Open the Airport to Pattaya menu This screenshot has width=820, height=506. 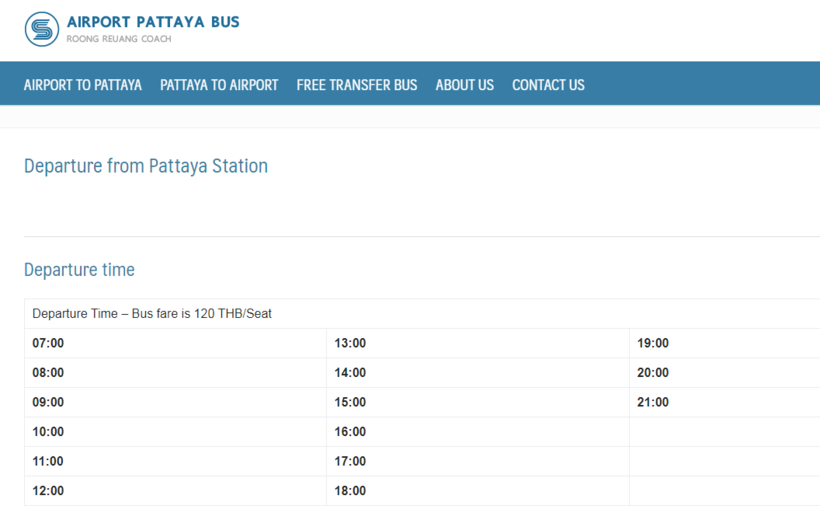tap(83, 85)
